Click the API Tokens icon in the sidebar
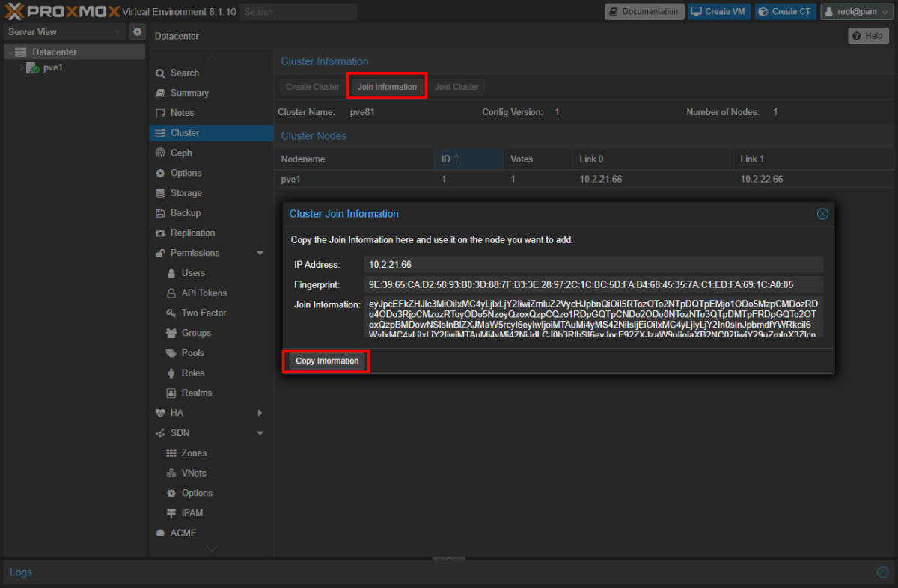 tap(171, 293)
